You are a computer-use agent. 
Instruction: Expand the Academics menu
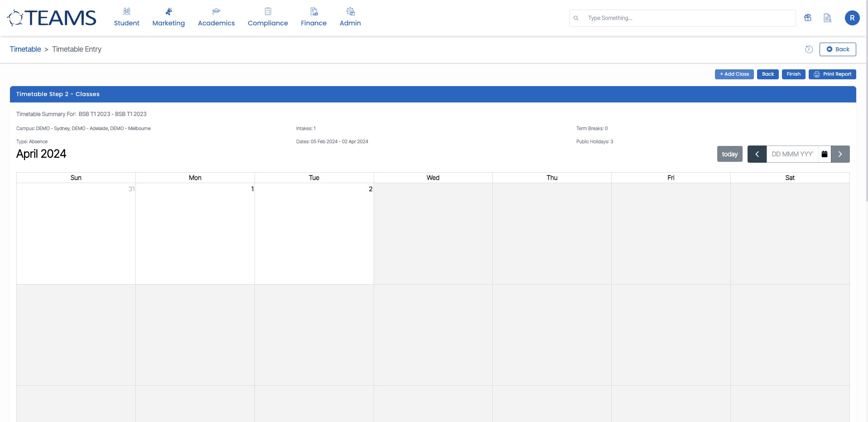pos(216,17)
